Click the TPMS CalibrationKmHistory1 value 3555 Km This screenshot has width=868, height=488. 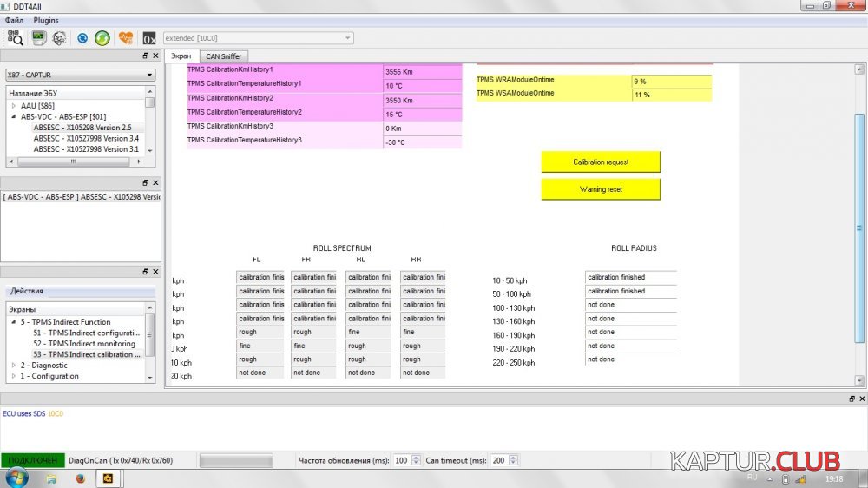tap(422, 72)
